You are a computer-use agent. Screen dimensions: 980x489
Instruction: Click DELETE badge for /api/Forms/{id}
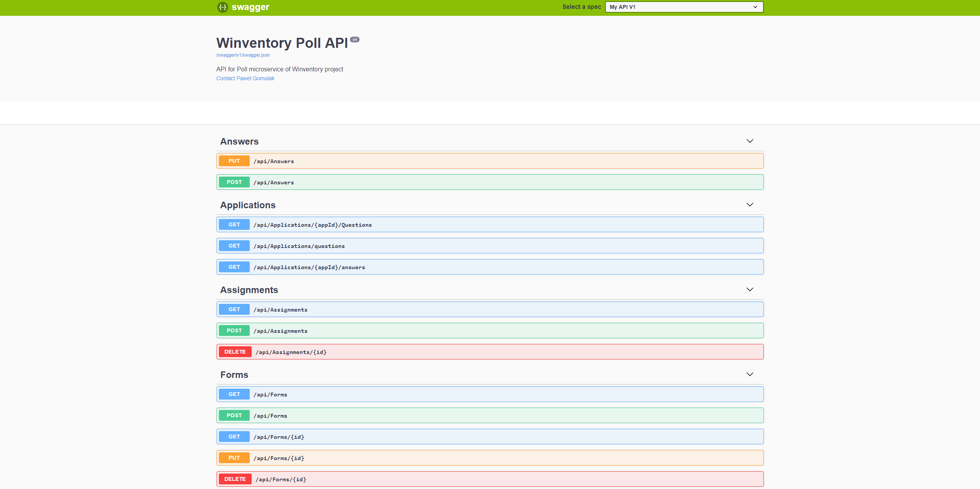235,479
